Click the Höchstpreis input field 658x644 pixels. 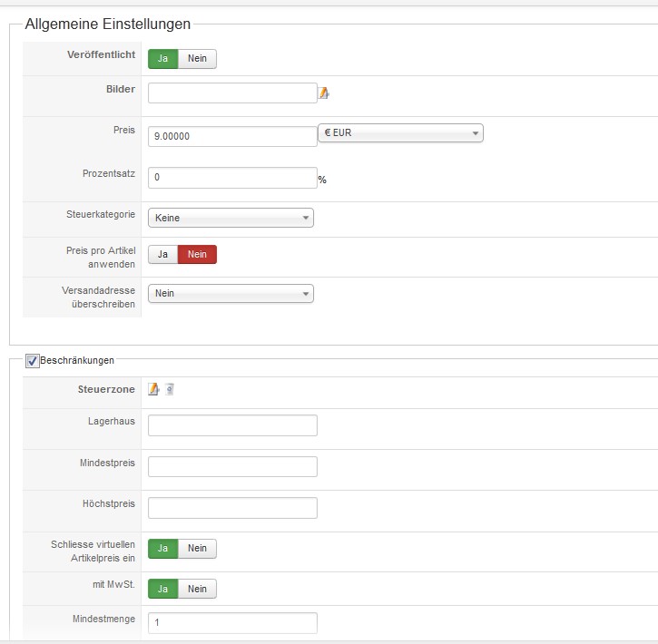click(232, 507)
